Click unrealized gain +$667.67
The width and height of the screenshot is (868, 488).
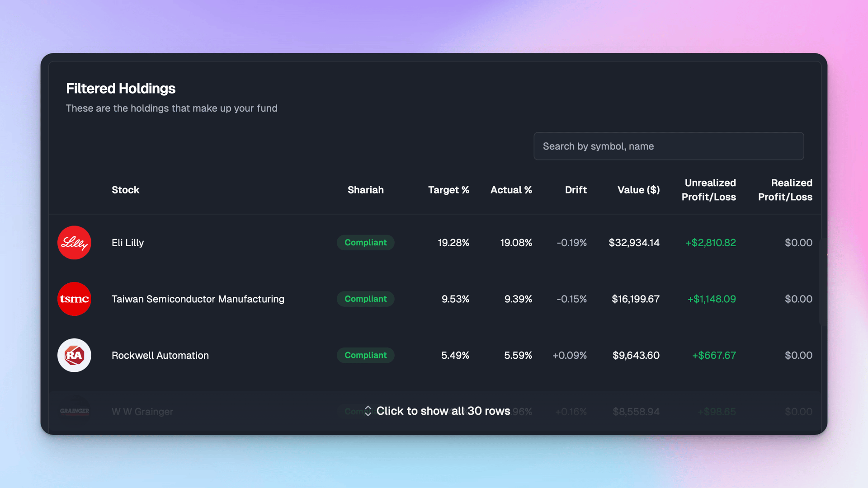714,355
